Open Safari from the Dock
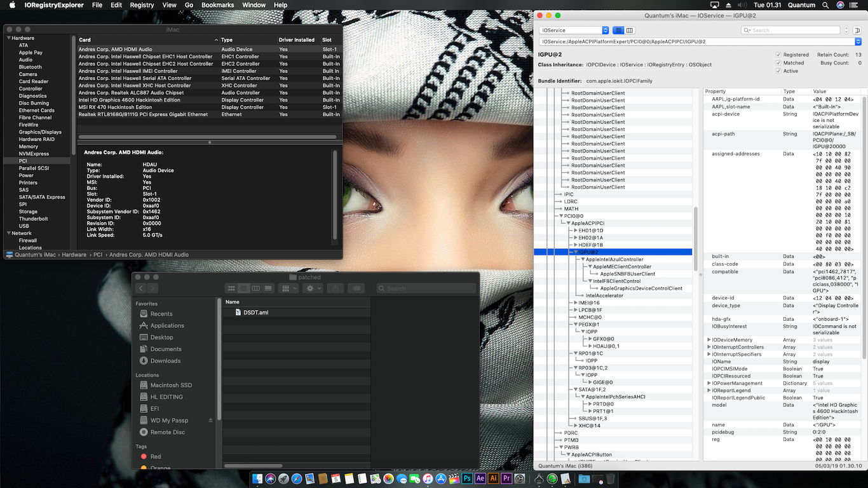The width and height of the screenshot is (868, 488). tap(297, 478)
